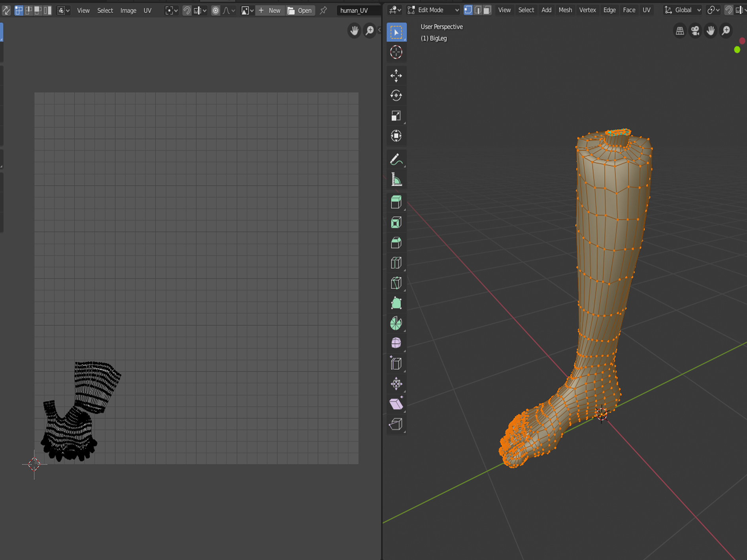
Task: Switch to edge select mode
Action: (478, 10)
